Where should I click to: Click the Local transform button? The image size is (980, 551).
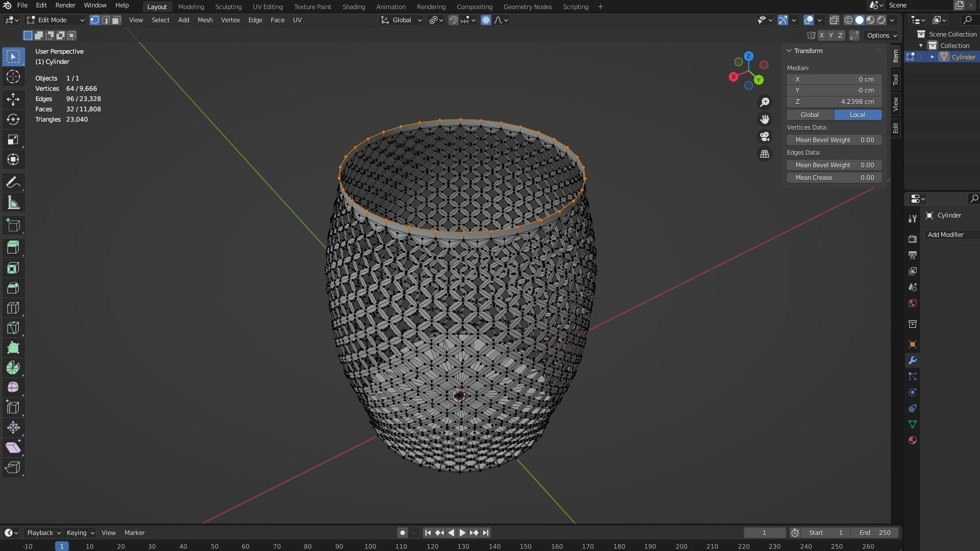click(857, 115)
